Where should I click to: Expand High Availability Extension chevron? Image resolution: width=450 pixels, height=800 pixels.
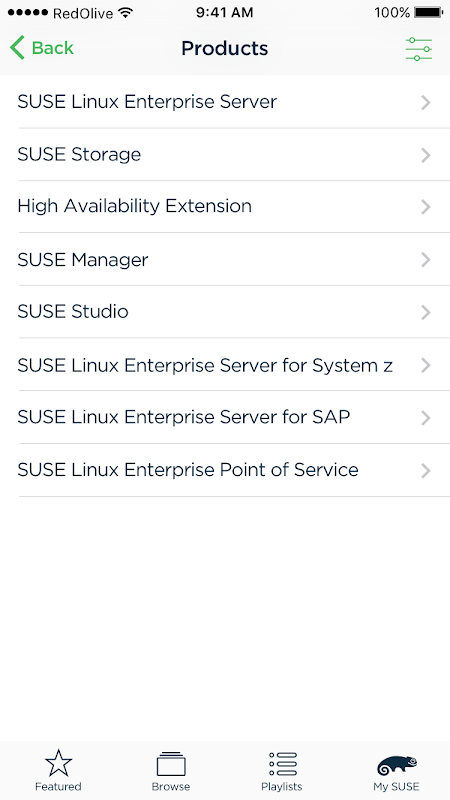tap(426, 207)
